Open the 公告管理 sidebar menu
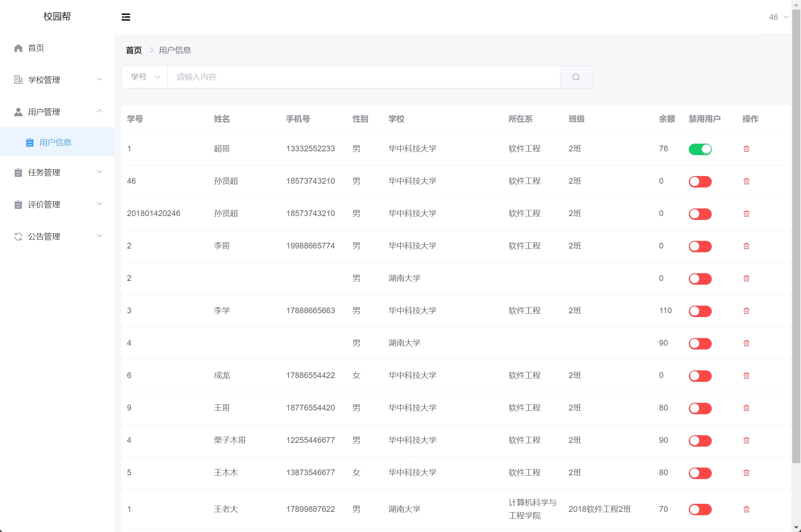The height and width of the screenshot is (532, 801). tap(57, 237)
